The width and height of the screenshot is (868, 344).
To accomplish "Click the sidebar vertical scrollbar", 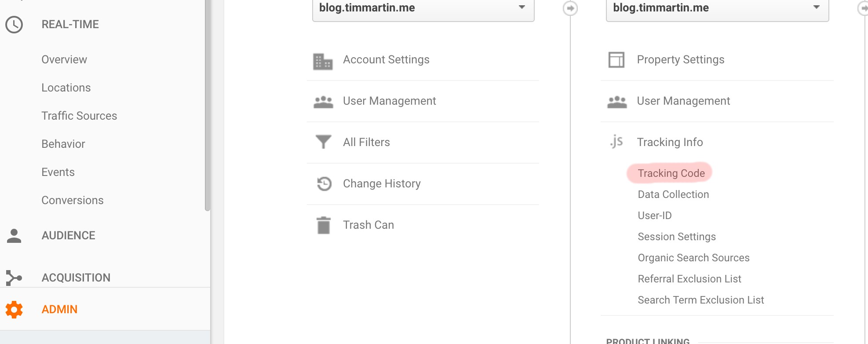I will 208,106.
